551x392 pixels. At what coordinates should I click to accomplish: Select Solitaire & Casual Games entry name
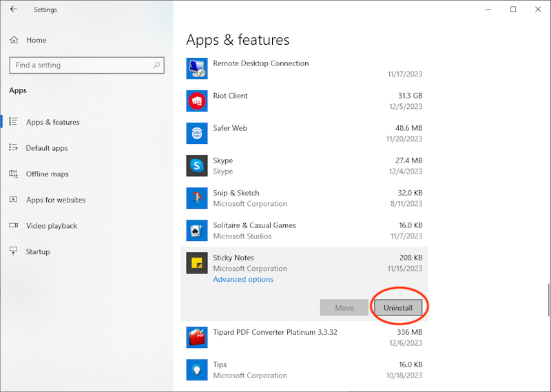[x=254, y=225]
